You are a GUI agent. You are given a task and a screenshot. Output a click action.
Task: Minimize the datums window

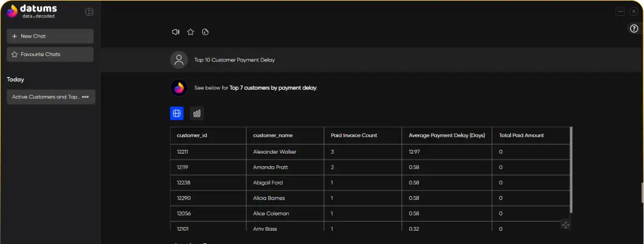point(620,12)
